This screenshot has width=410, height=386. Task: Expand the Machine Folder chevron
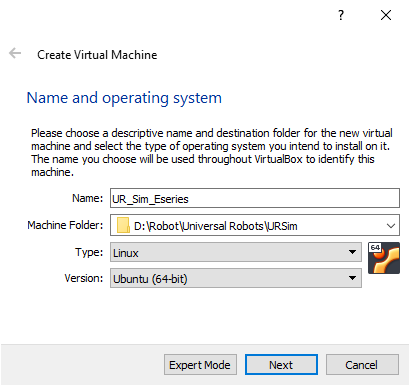pos(391,226)
